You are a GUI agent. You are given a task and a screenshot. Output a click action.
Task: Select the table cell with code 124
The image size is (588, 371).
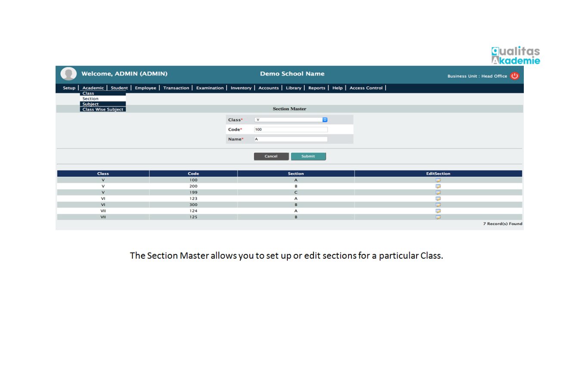click(193, 211)
